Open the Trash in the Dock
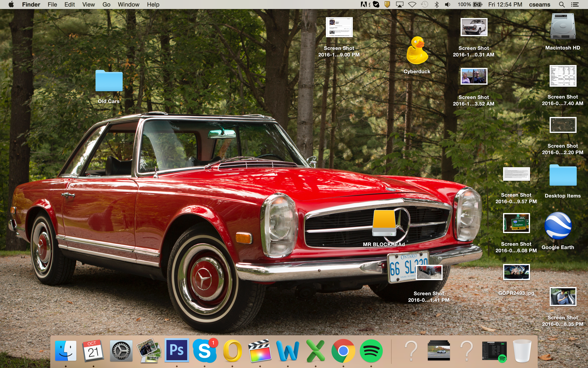This screenshot has width=588, height=368. pos(522,351)
